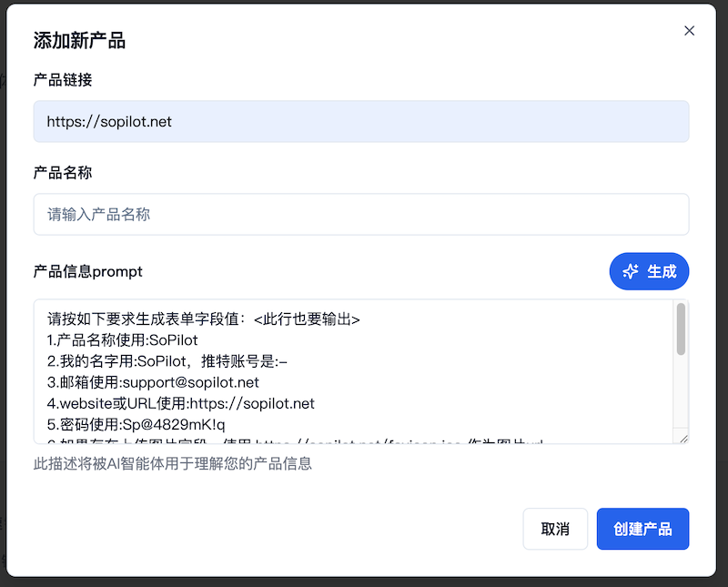Click the line 4.website或URL使用:https://sopilot.net
The width and height of the screenshot is (728, 587).
[180, 403]
